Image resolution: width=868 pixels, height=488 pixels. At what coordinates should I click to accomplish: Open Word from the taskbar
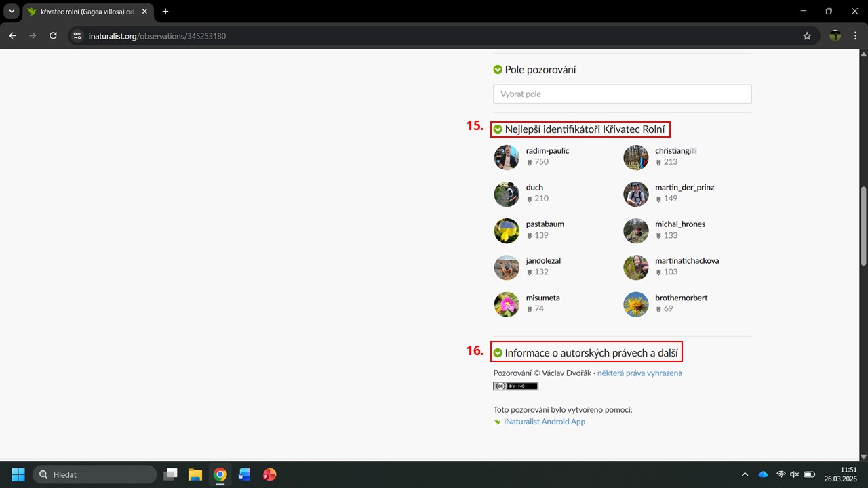(x=244, y=474)
